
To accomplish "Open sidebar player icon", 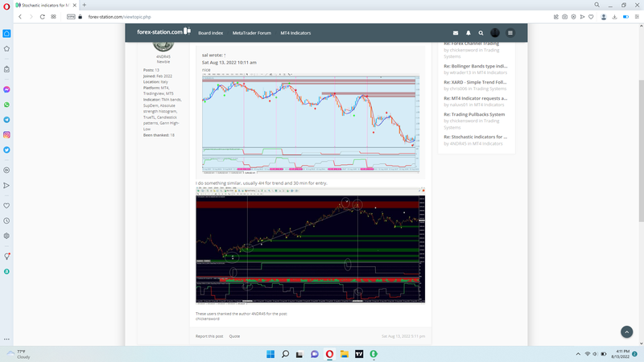I will pyautogui.click(x=6, y=170).
